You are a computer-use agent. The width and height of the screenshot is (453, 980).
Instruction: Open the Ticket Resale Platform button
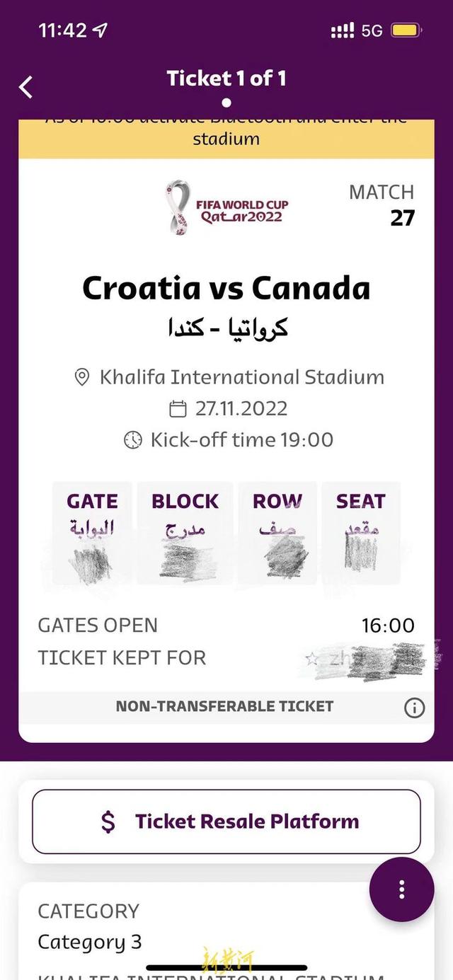click(226, 822)
